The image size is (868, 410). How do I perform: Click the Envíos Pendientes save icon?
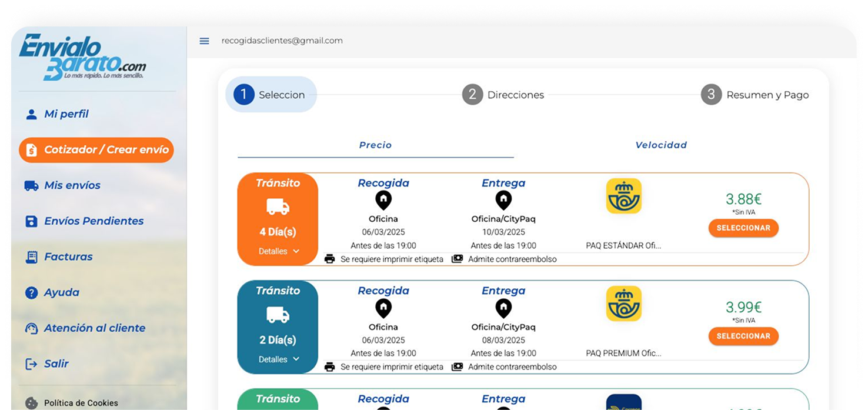[31, 221]
